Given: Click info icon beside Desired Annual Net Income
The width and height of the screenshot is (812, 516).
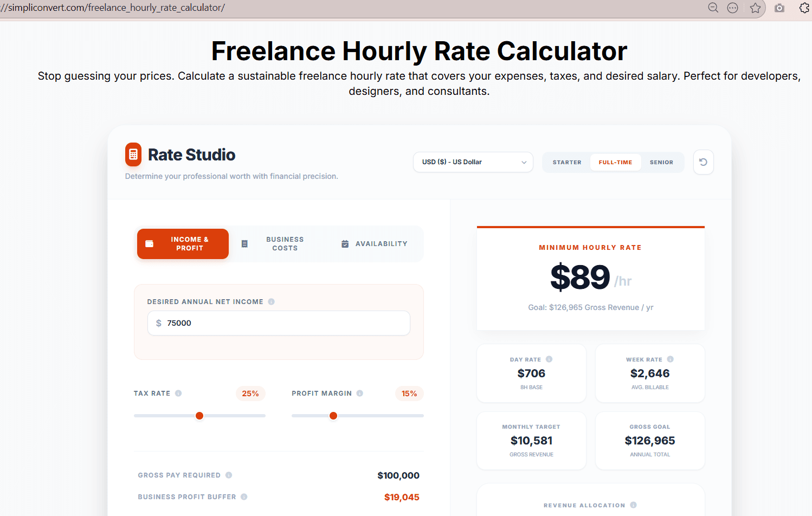Looking at the screenshot, I should click(271, 302).
